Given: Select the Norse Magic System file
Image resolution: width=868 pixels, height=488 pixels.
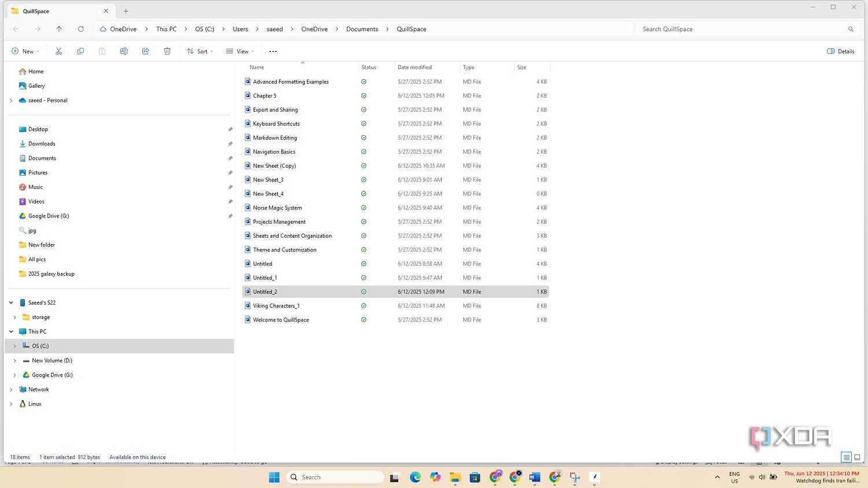Looking at the screenshot, I should pos(277,208).
